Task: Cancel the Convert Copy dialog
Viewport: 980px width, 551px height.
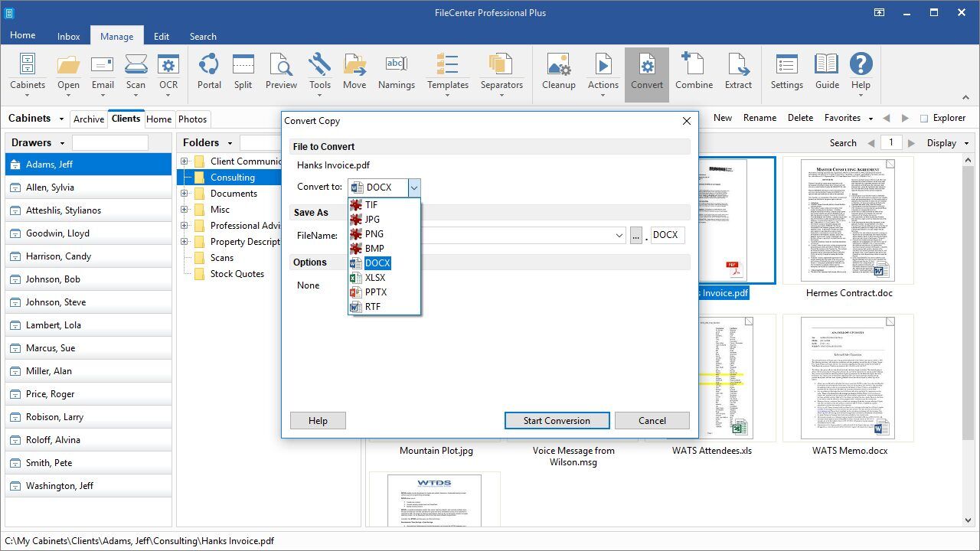Action: pos(652,420)
